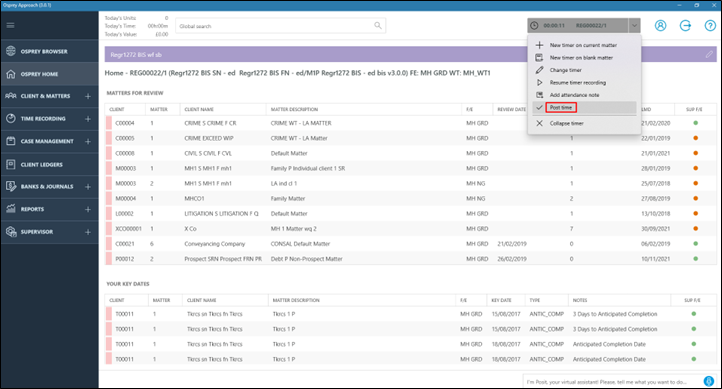Open matter row C00008 CIVIL S CIVIL F CVL
722x389 pixels.
click(410, 153)
